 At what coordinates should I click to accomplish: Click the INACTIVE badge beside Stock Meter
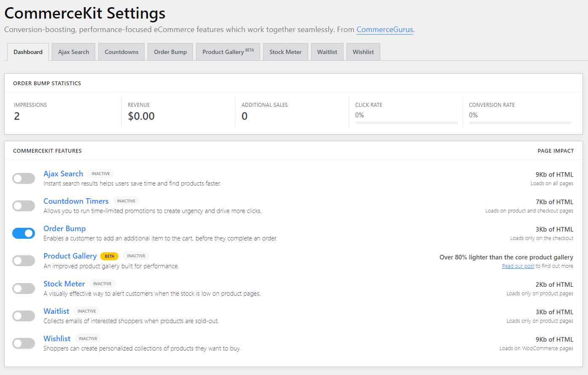pos(102,283)
